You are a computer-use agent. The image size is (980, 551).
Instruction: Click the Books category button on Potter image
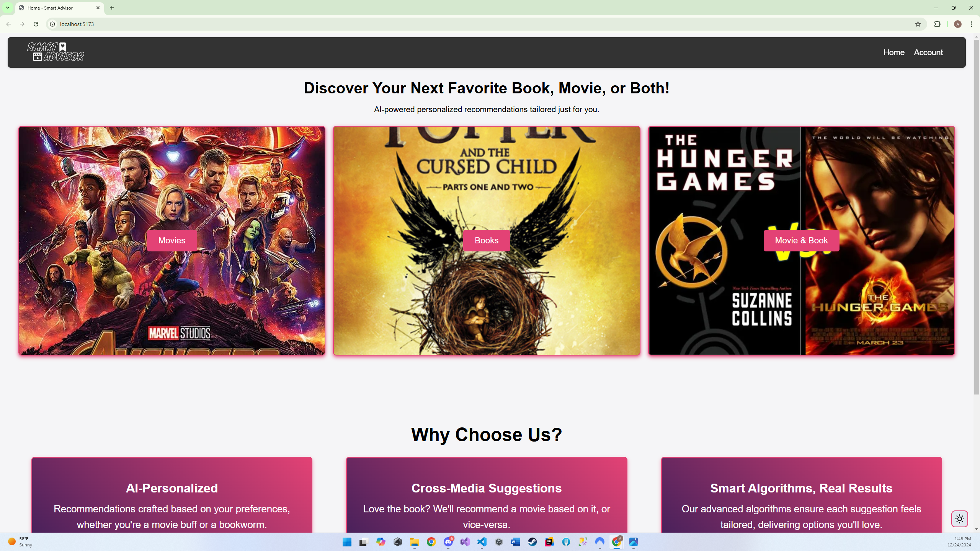tap(487, 240)
